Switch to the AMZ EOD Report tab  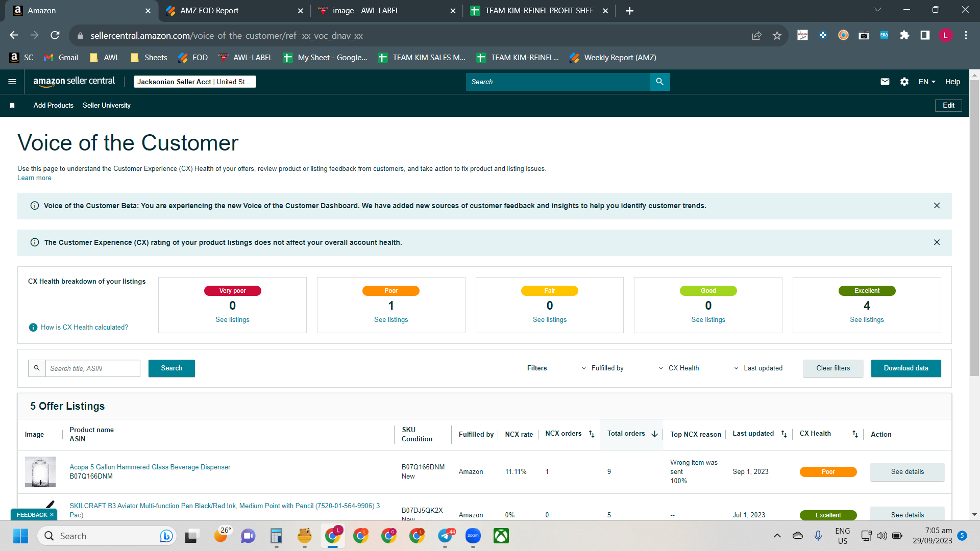pos(235,11)
